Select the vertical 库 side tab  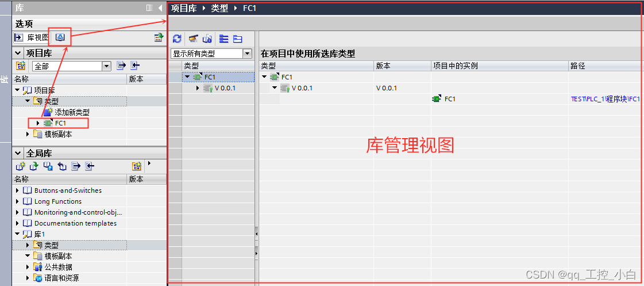(x=5, y=78)
